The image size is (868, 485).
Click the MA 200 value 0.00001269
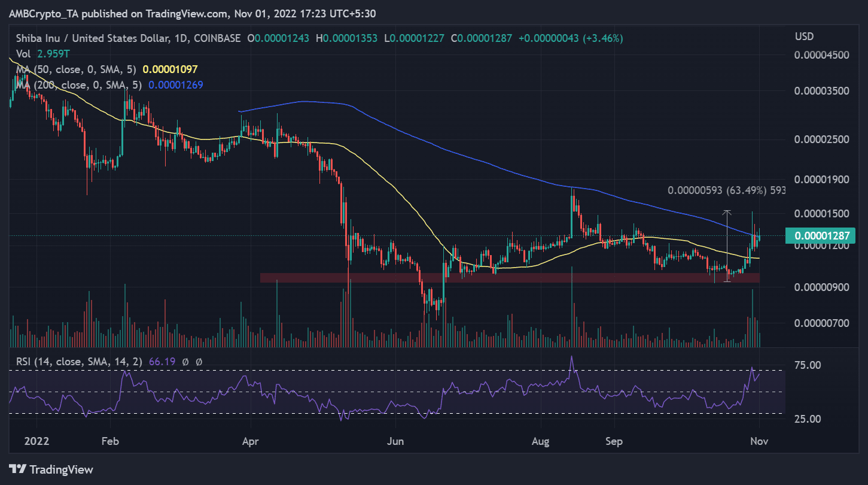tap(175, 85)
